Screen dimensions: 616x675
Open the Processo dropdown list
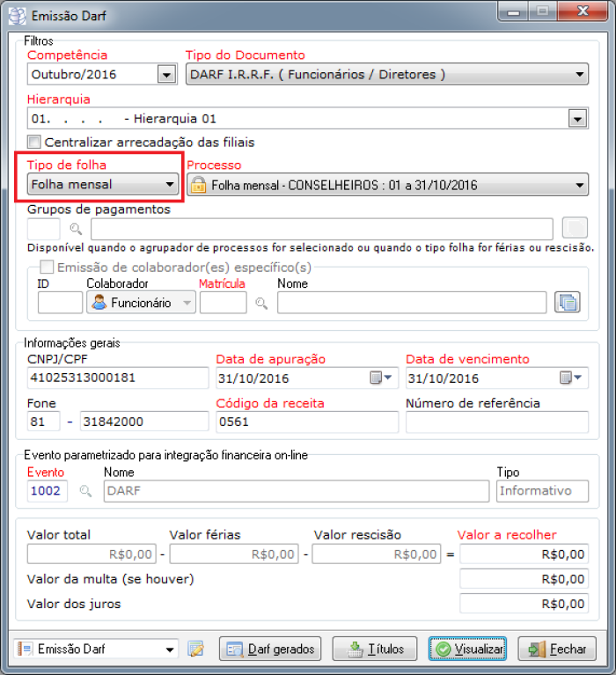(x=579, y=185)
